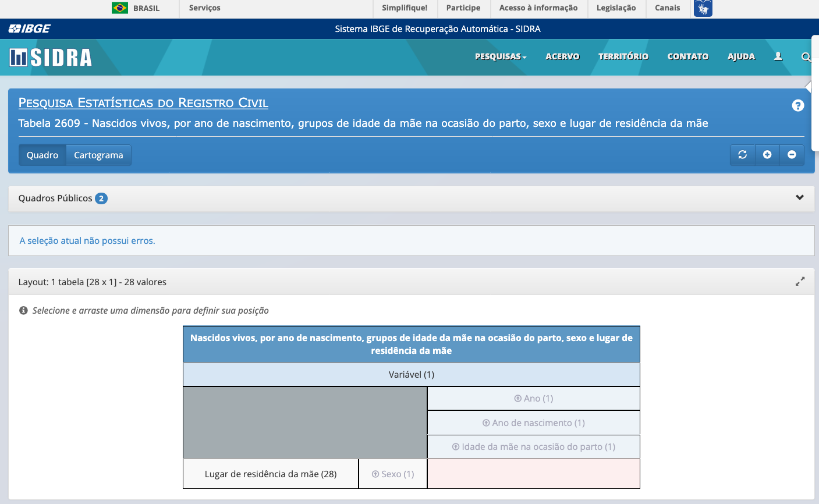Click the plus circle expand-all icon
The width and height of the screenshot is (819, 504).
(x=767, y=155)
